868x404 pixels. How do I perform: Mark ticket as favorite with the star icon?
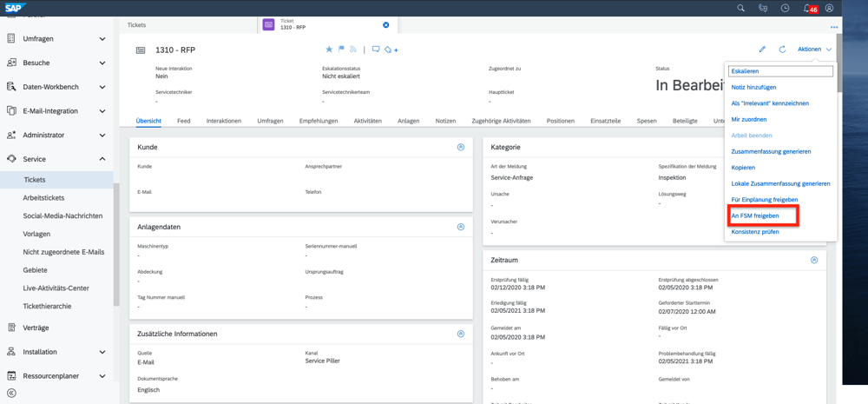329,50
